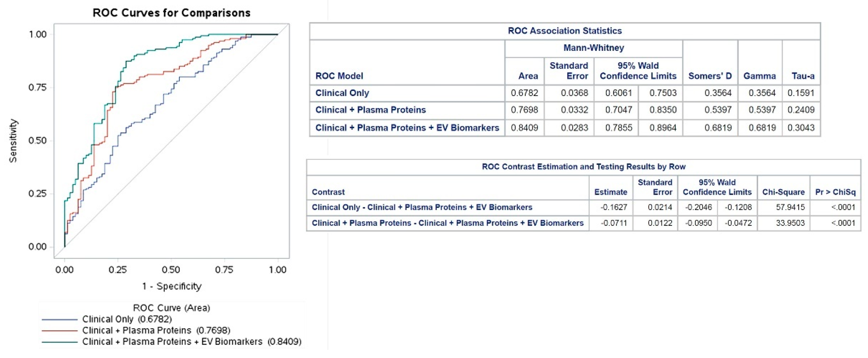Click the 'Estimate' column header

pos(611,192)
